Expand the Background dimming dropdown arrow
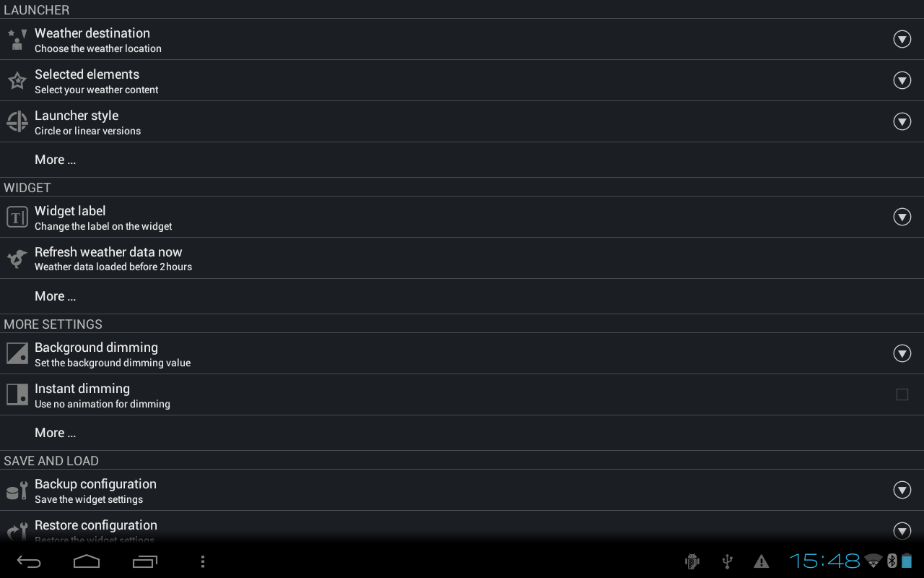Viewport: 924px width, 578px height. coord(902,353)
